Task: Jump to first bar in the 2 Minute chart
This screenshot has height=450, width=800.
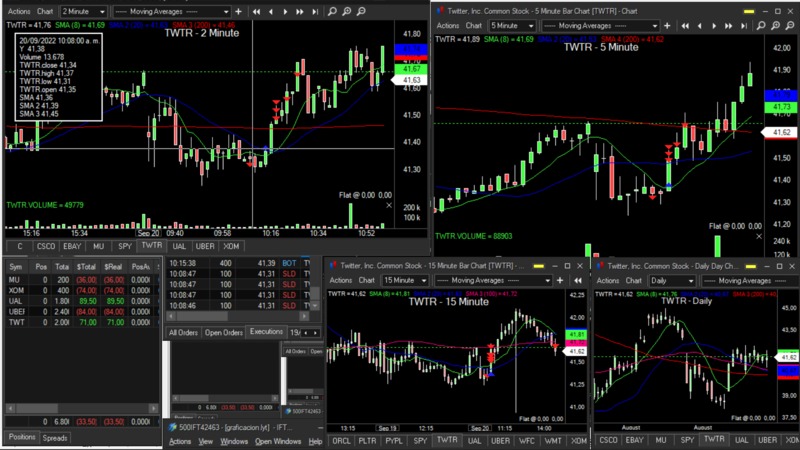Action: [257, 11]
